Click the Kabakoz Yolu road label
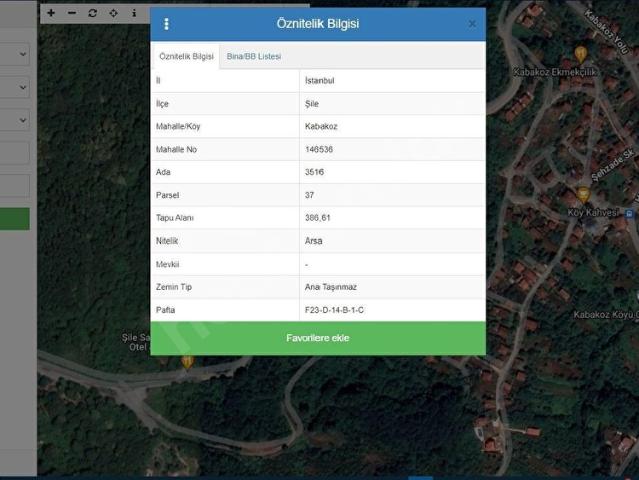 (606, 32)
